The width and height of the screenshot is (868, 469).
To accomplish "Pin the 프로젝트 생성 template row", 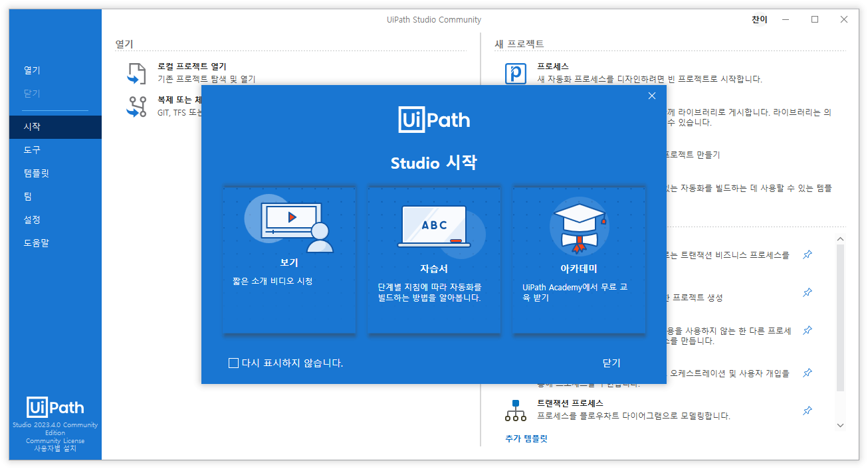I will [x=807, y=292].
